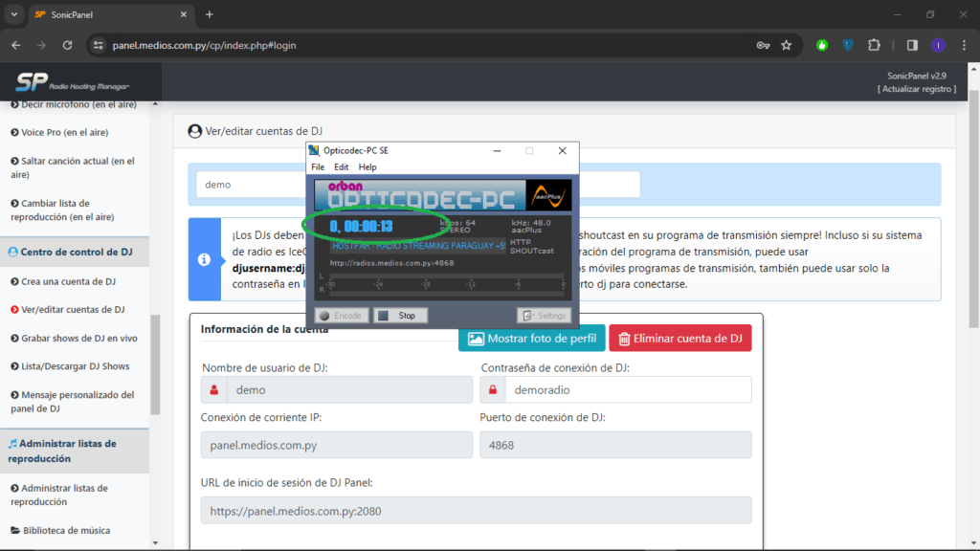This screenshot has height=551, width=980.
Task: Open Mensaje personalizado del panel de DJ
Action: (73, 401)
